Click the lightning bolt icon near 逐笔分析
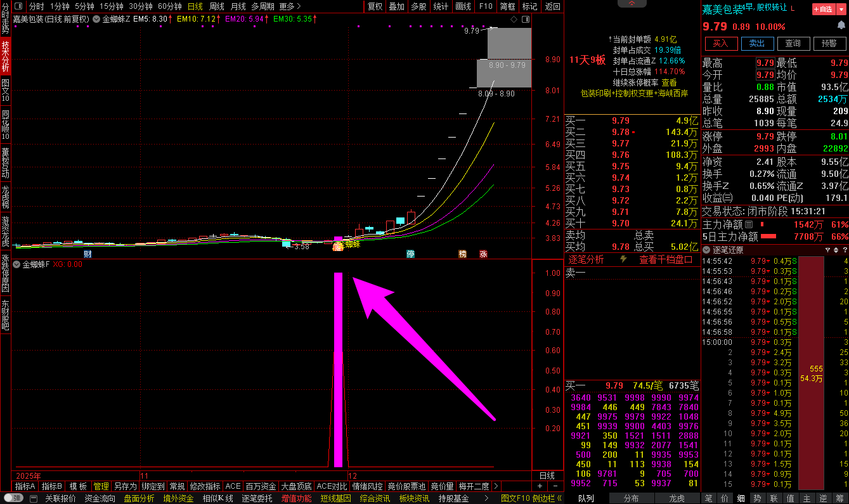Screen dimensions: 849x504 623,259
